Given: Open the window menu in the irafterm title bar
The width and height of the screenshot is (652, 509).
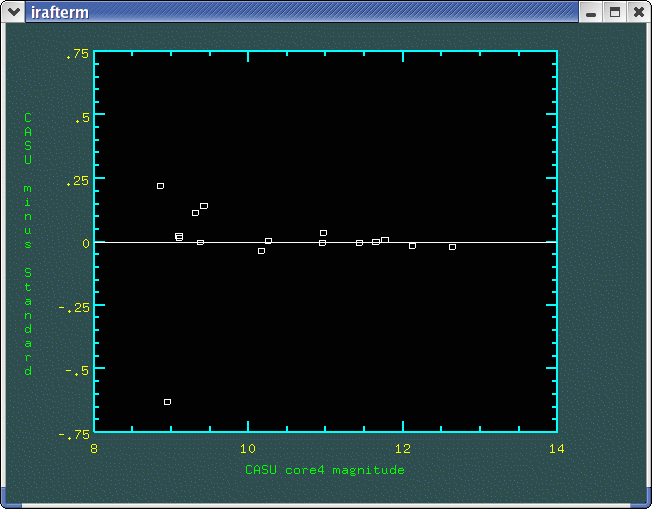Looking at the screenshot, I should (13, 12).
